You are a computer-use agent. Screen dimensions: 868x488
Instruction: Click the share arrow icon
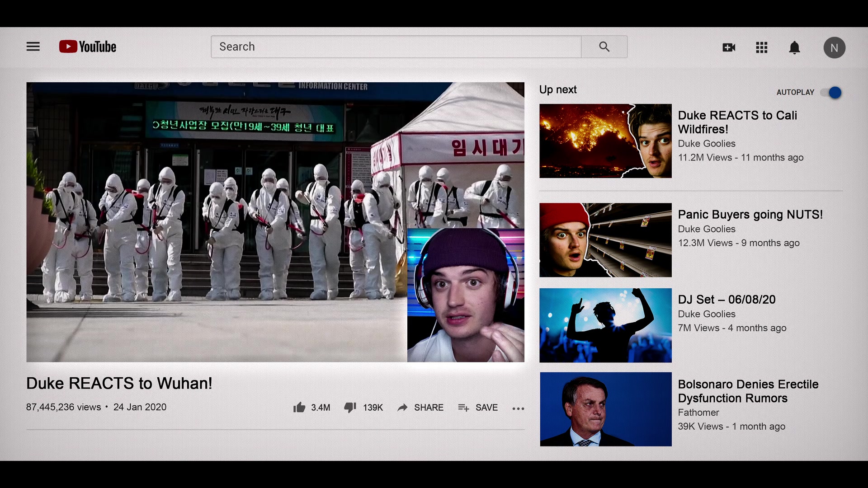(402, 408)
